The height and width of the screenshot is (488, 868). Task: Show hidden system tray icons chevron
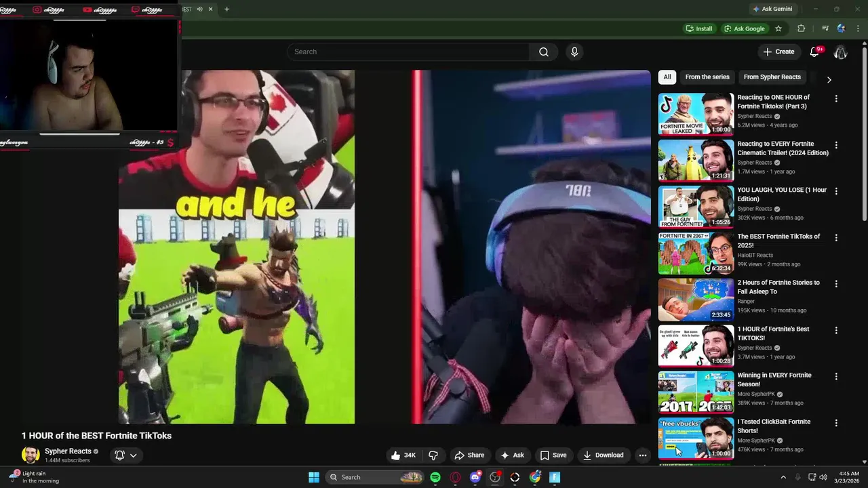pyautogui.click(x=783, y=477)
